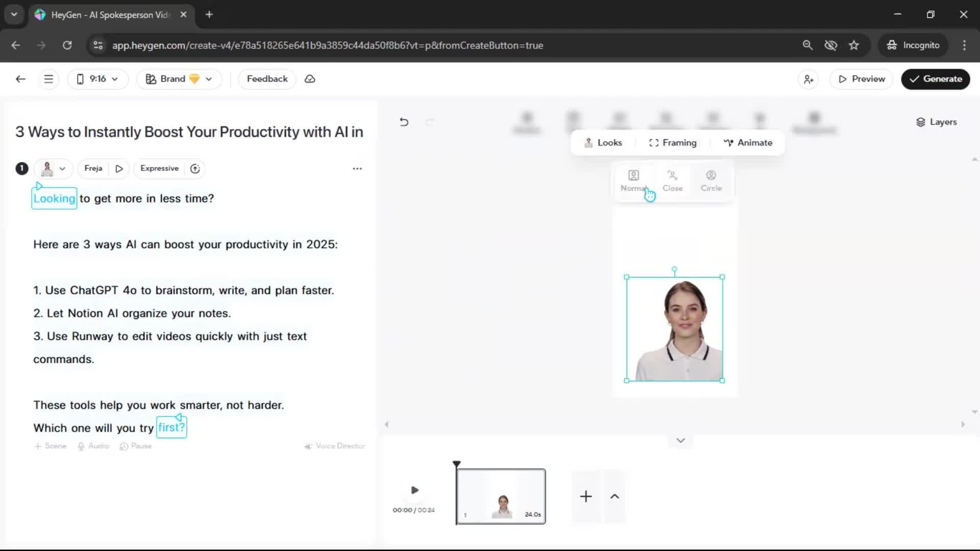The height and width of the screenshot is (551, 980).
Task: Open avatar selector dropdown in scene 1
Action: coord(54,169)
